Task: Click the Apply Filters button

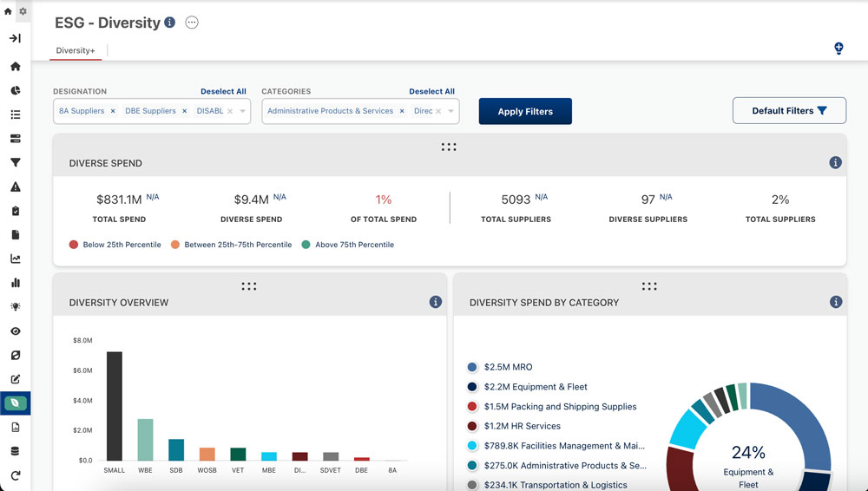Action: [x=525, y=111]
